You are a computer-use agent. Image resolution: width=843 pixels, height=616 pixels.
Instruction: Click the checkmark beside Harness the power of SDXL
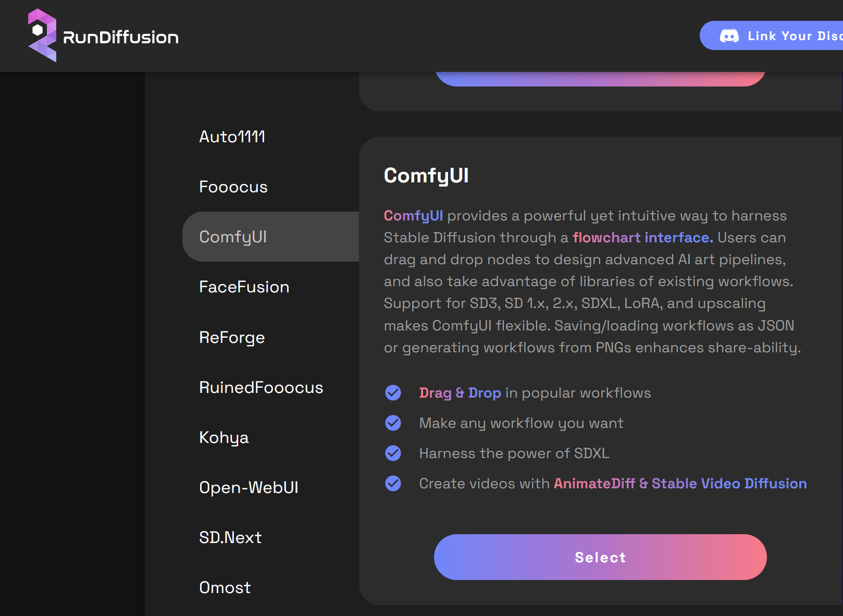pyautogui.click(x=393, y=453)
